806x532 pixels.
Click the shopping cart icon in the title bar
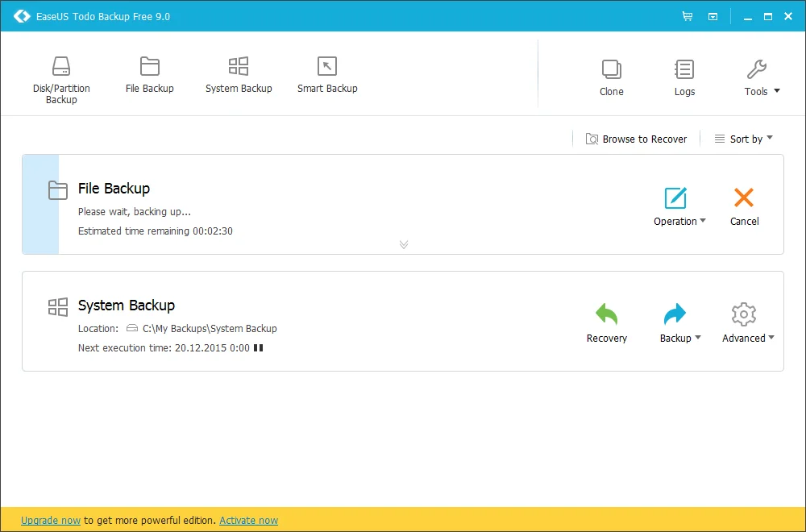pos(688,16)
